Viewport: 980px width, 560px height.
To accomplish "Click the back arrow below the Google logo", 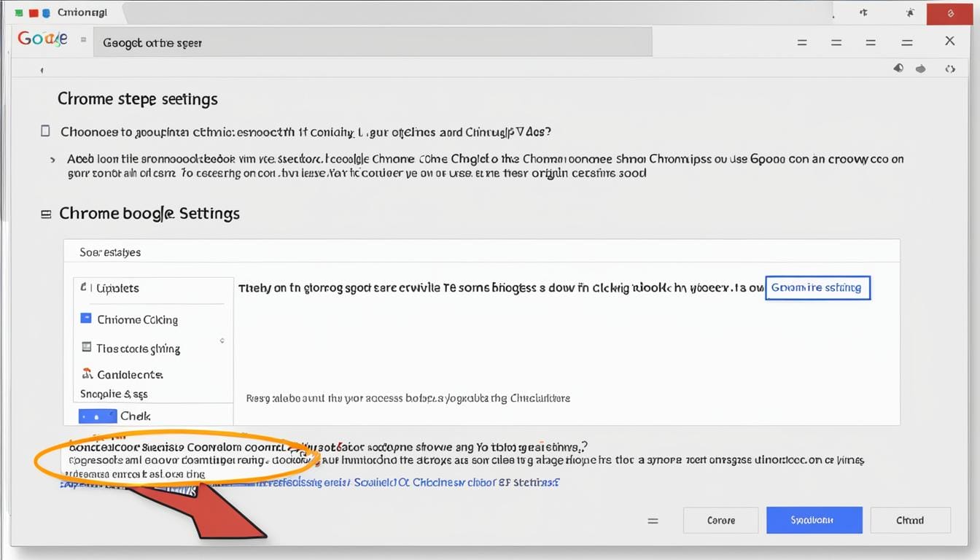I will (x=42, y=71).
